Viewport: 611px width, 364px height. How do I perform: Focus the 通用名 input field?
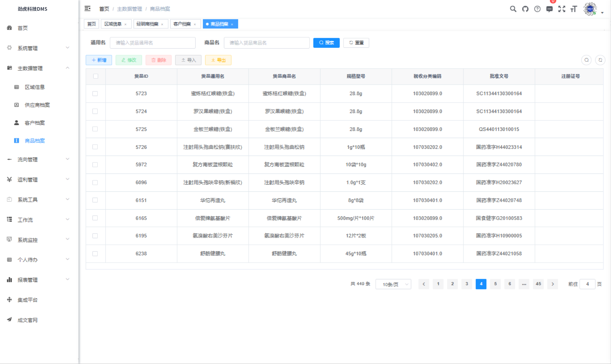click(152, 43)
